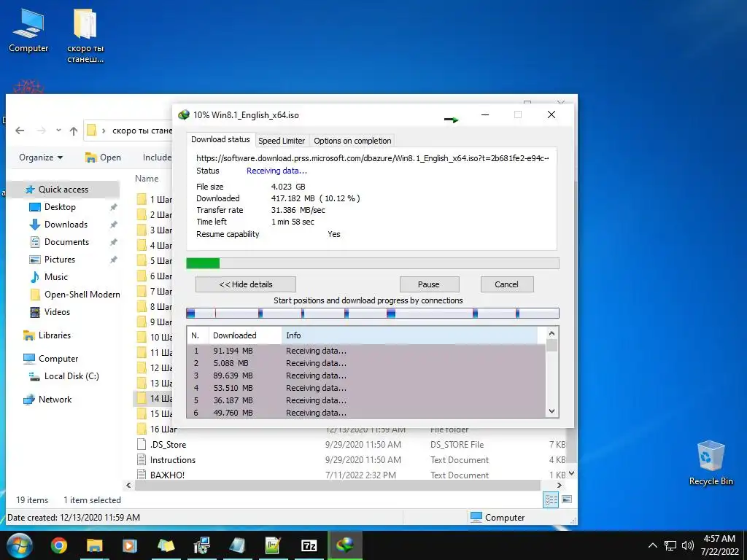Image resolution: width=747 pixels, height=560 pixels.
Task: Open recent locations dropdown in Explorer
Action: pyautogui.click(x=58, y=131)
